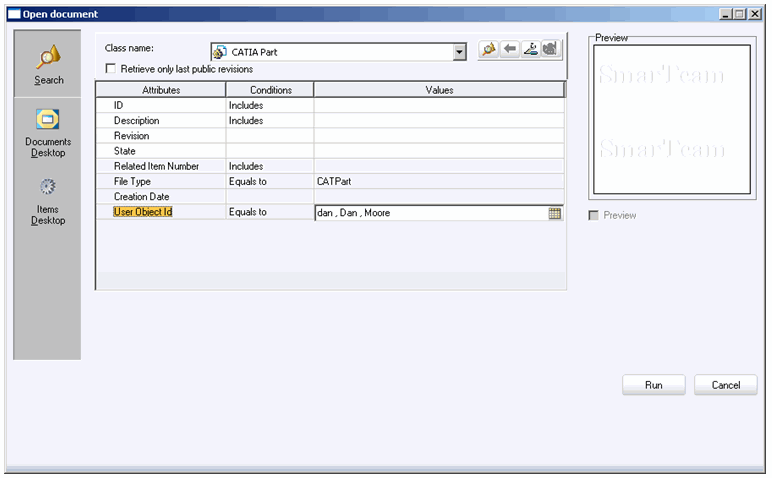Open the Search panel in the sidebar
Viewport: 772px width, 478px height.
coord(48,64)
